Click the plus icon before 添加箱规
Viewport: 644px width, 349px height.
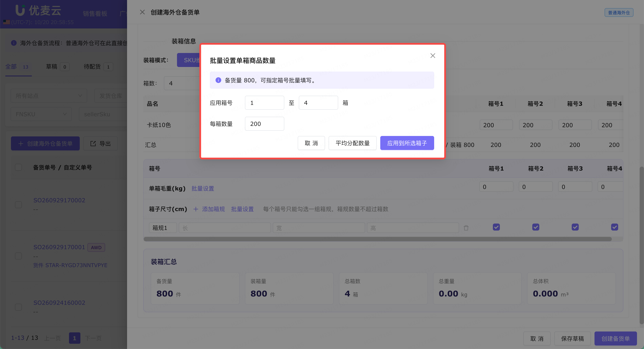pos(196,209)
